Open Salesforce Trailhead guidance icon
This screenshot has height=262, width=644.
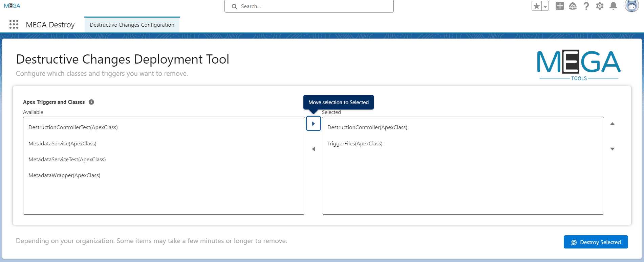573,6
